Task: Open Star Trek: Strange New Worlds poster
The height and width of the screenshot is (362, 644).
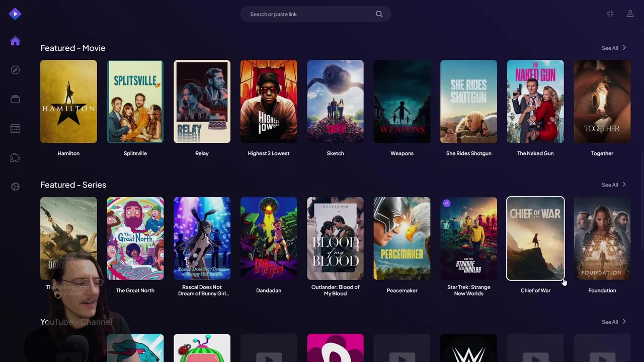Action: 468,238
